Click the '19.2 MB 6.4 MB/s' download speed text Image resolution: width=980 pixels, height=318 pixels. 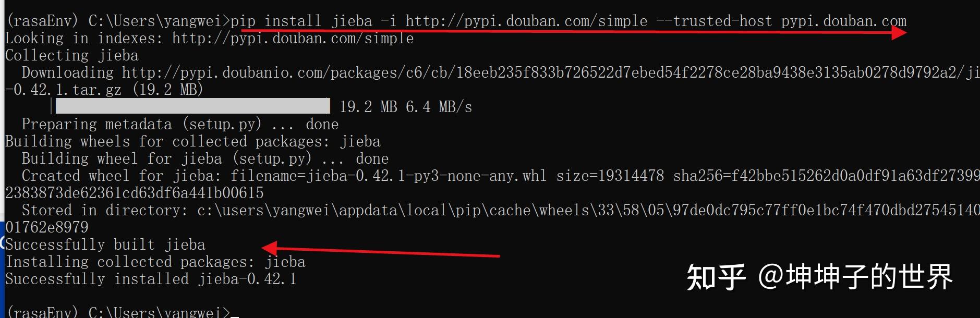[405, 107]
